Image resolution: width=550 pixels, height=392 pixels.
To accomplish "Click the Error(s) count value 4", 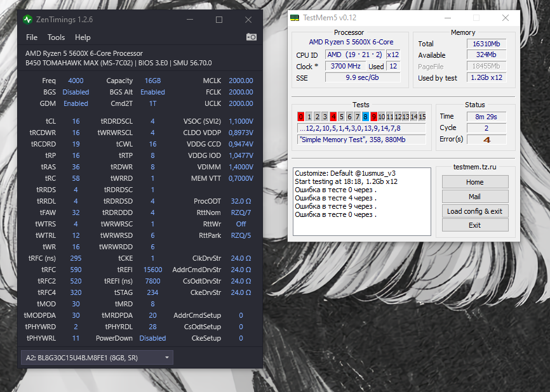I will point(486,140).
